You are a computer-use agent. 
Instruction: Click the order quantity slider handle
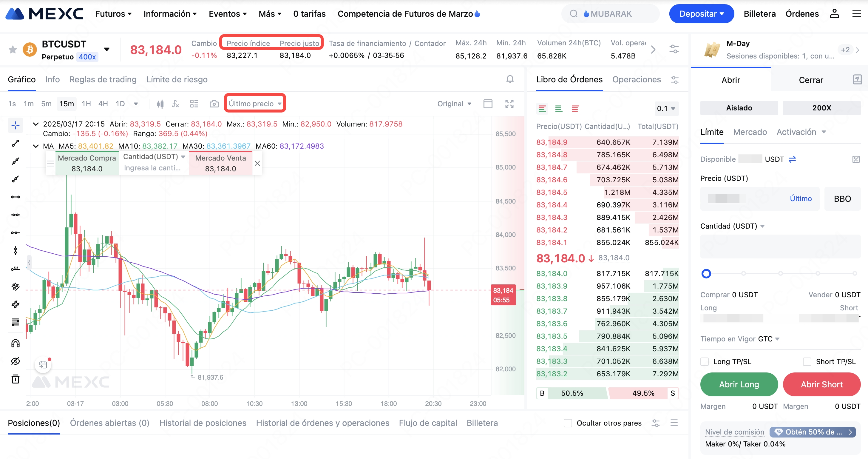tap(706, 273)
